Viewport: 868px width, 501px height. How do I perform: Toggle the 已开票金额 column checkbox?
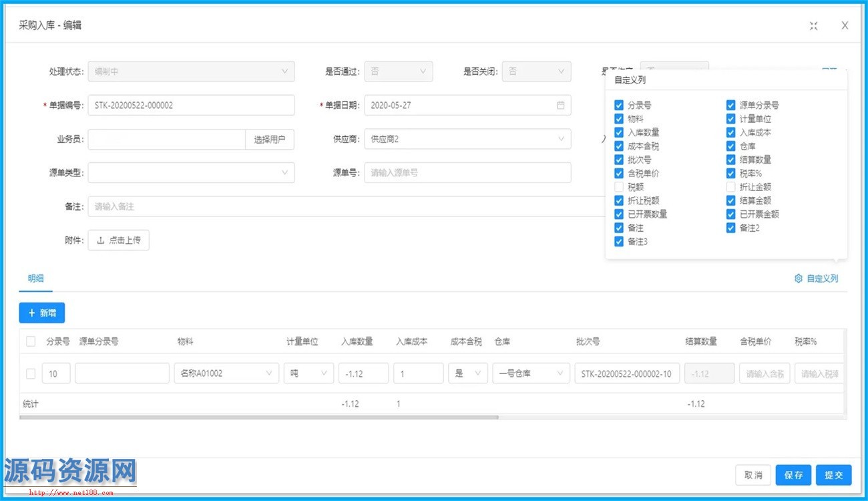tap(730, 214)
